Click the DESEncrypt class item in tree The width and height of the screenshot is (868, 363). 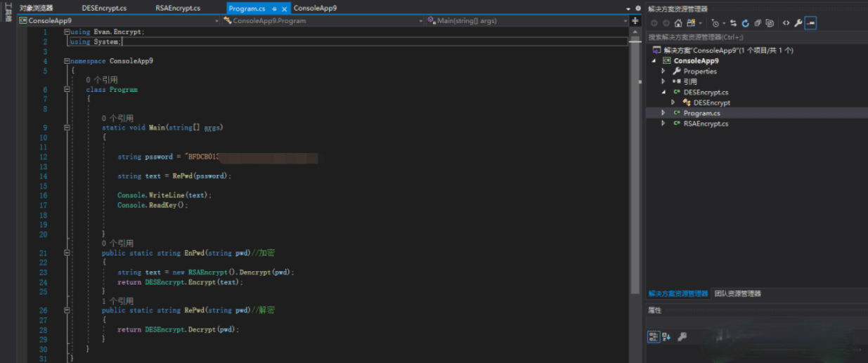711,103
